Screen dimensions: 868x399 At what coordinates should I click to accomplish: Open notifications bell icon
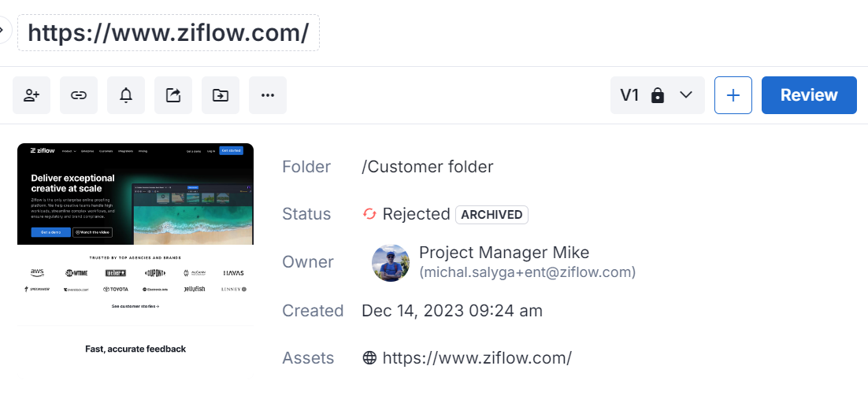126,95
